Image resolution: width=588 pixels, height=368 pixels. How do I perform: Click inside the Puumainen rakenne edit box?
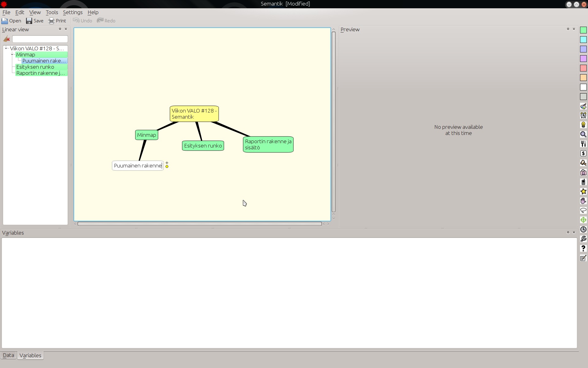138,166
